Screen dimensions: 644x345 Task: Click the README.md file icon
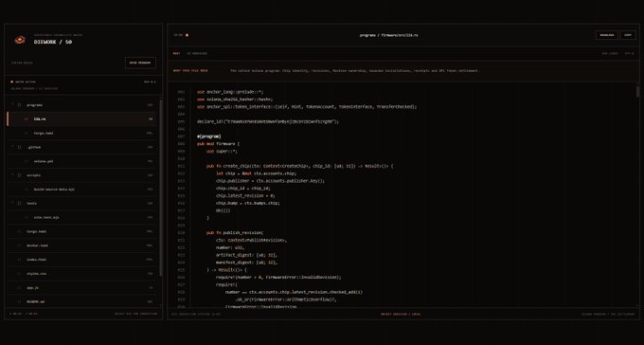pyautogui.click(x=19, y=301)
